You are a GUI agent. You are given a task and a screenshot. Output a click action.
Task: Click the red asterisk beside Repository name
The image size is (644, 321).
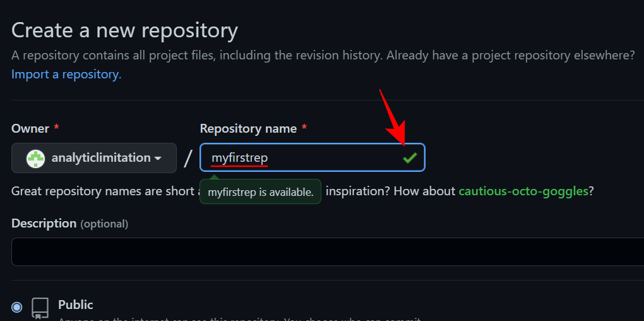click(304, 129)
